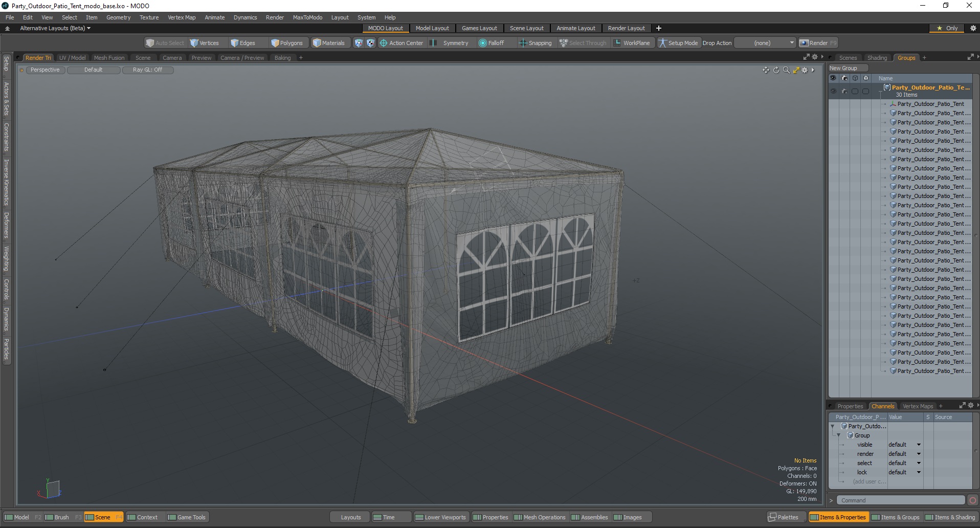Open the Game Tools button
Image resolution: width=980 pixels, height=528 pixels.
[187, 517]
